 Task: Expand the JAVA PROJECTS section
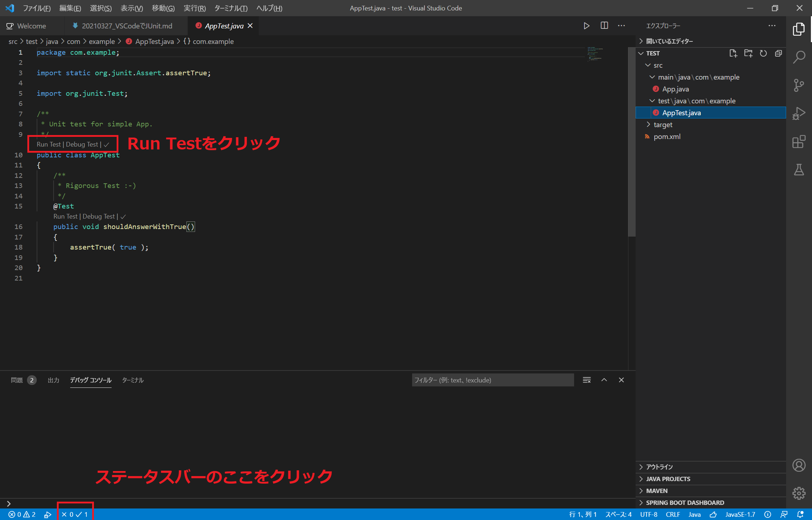(x=668, y=479)
